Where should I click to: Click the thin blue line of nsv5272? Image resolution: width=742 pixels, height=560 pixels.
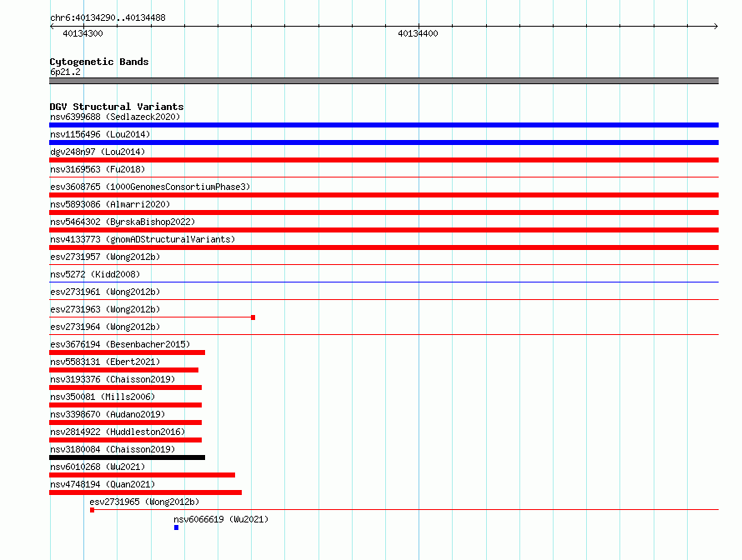384,282
